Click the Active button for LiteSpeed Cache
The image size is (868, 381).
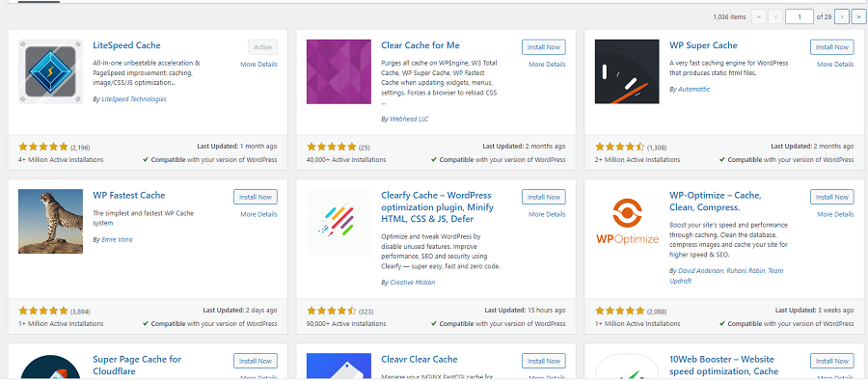tap(263, 47)
